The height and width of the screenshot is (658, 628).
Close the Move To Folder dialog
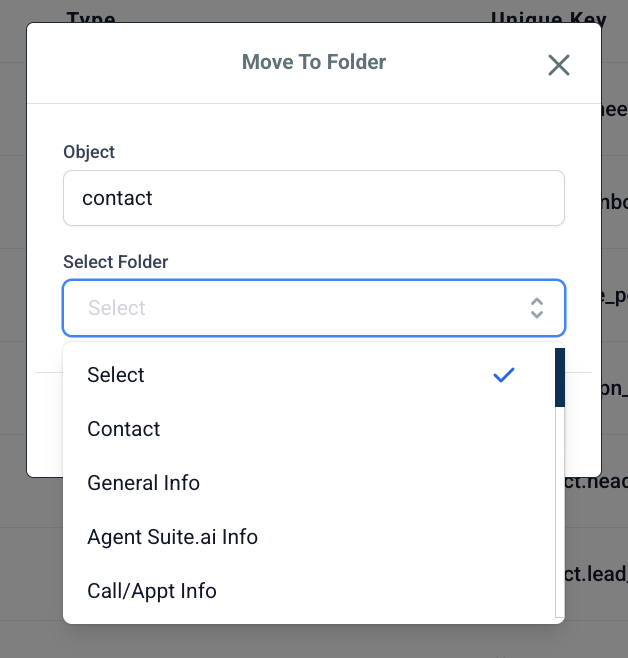(x=558, y=65)
